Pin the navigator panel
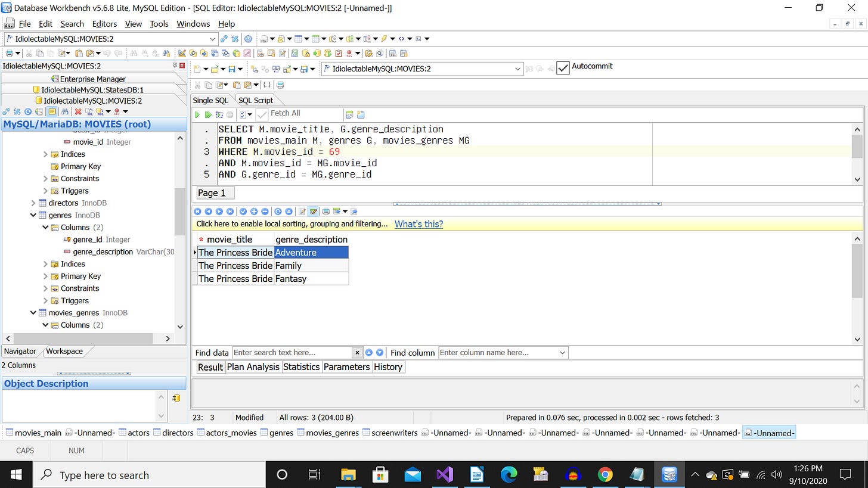This screenshot has height=488, width=868. click(x=175, y=66)
